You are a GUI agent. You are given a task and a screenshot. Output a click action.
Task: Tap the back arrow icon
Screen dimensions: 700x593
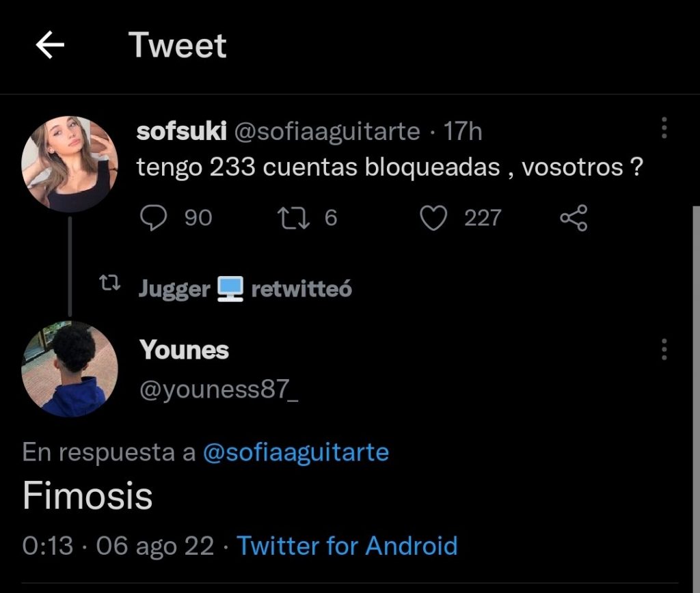(x=50, y=46)
